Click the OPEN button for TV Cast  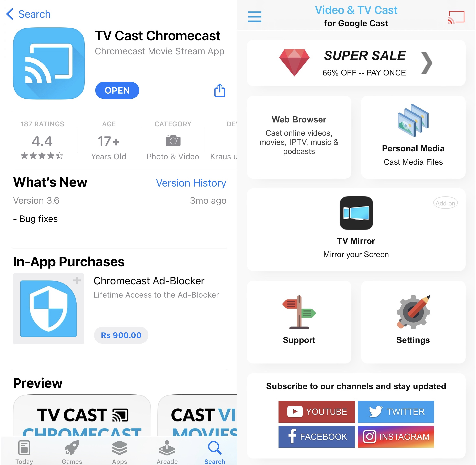(117, 90)
